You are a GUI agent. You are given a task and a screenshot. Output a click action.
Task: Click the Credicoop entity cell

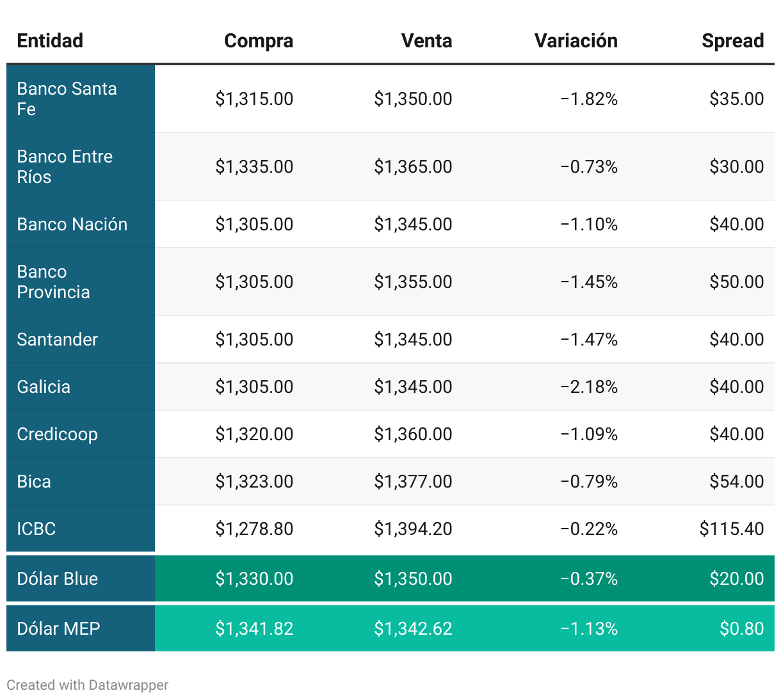coord(58,434)
